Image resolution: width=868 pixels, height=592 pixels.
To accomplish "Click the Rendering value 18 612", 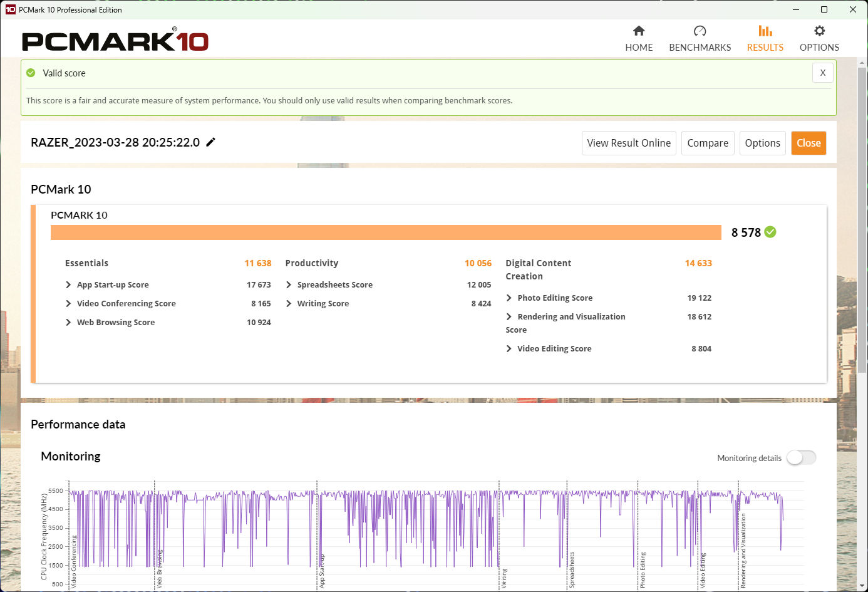I will point(699,316).
